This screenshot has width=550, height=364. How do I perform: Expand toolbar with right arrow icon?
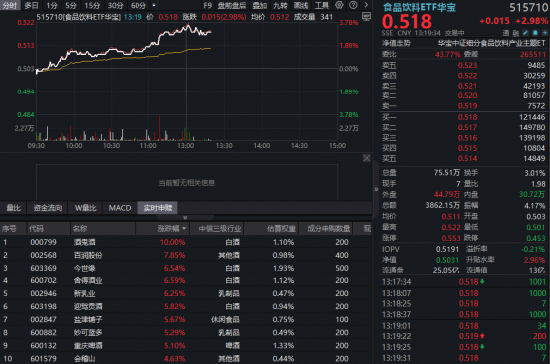click(366, 5)
